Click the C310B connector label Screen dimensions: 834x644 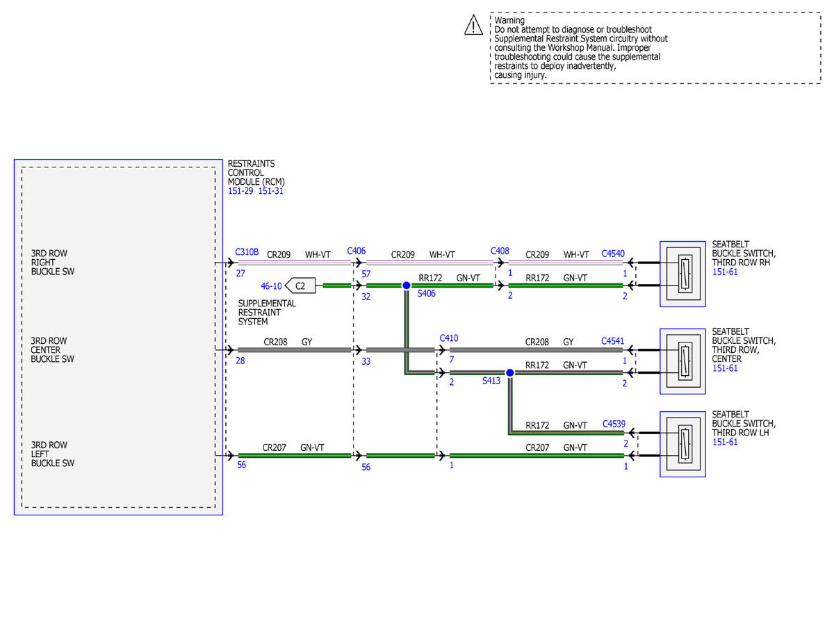(247, 251)
